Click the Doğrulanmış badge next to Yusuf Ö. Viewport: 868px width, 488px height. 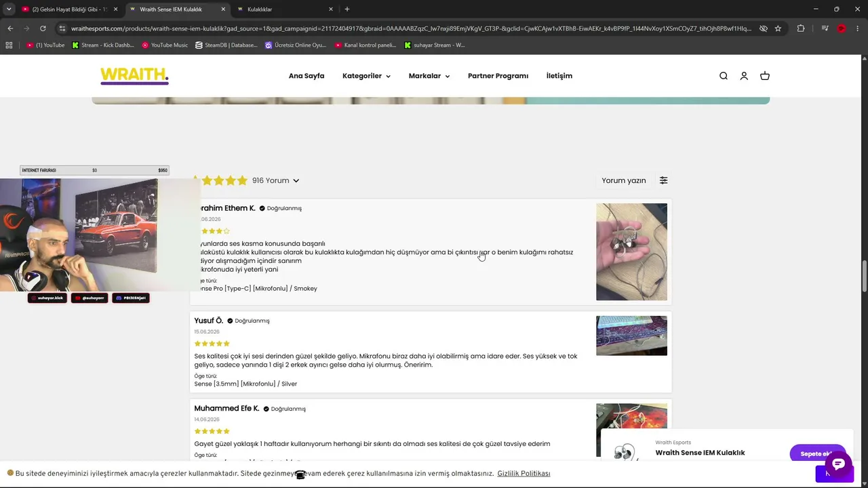[x=248, y=321]
